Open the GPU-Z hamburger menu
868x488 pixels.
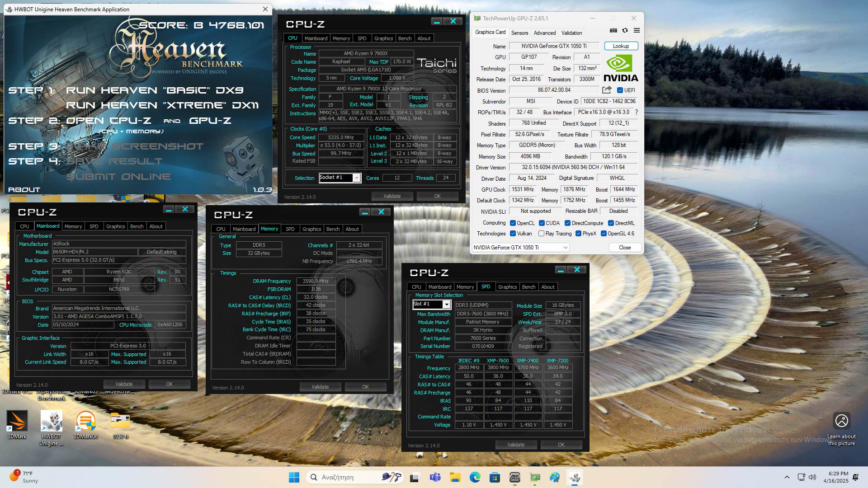[x=637, y=30]
